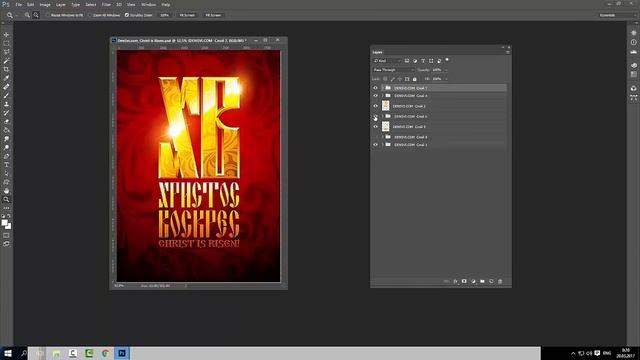
Task: Click the swap foreground/background colors arrow
Action: click(x=9, y=216)
